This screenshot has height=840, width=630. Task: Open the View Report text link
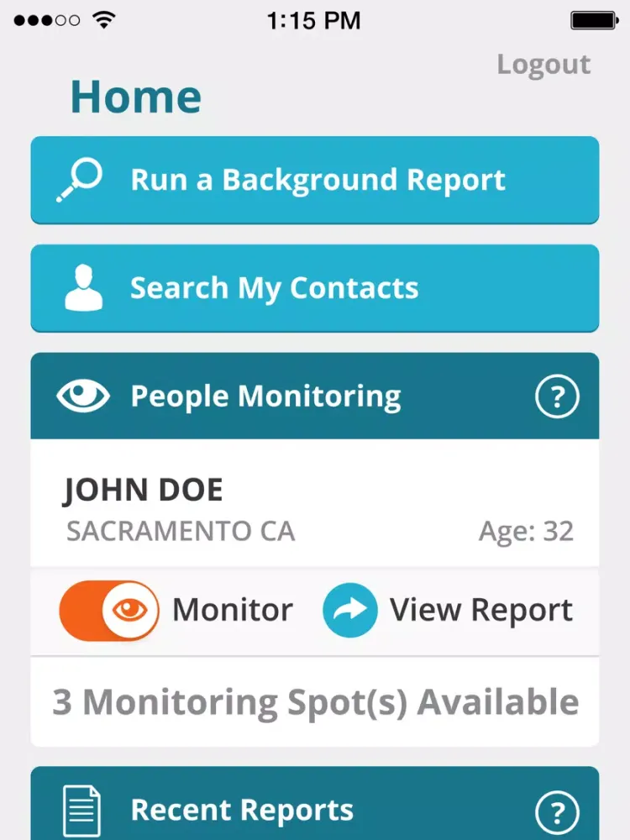pyautogui.click(x=481, y=611)
